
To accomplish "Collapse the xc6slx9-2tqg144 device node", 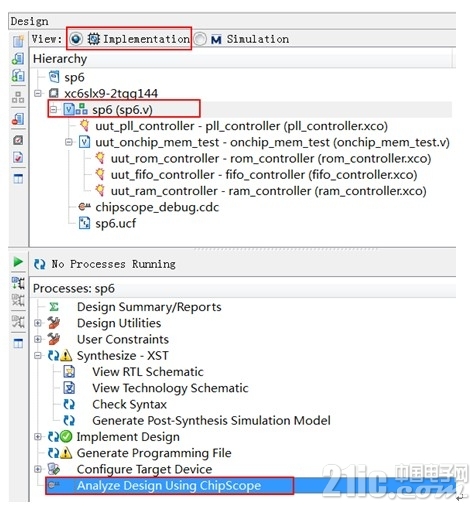I will coord(38,93).
